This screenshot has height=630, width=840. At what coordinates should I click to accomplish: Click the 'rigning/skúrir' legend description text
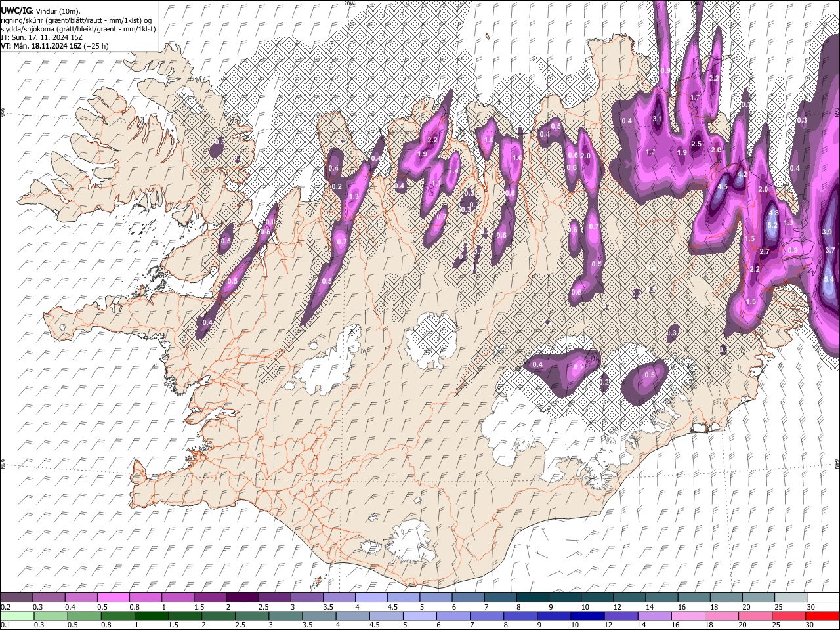[22, 20]
